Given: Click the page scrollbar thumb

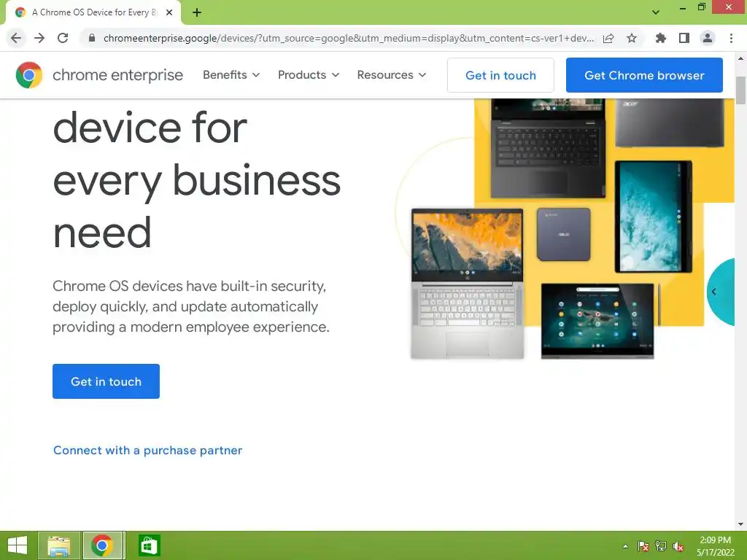Looking at the screenshot, I should click(740, 90).
